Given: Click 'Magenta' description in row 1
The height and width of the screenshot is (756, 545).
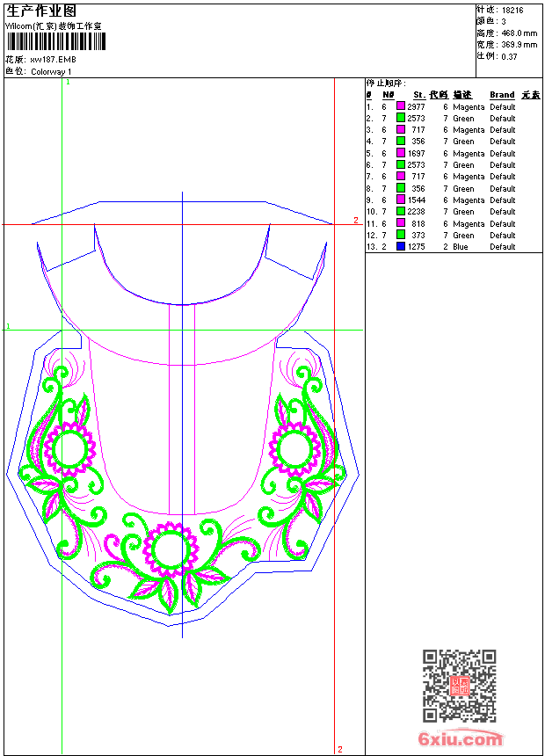Looking at the screenshot, I should pyautogui.click(x=469, y=107).
